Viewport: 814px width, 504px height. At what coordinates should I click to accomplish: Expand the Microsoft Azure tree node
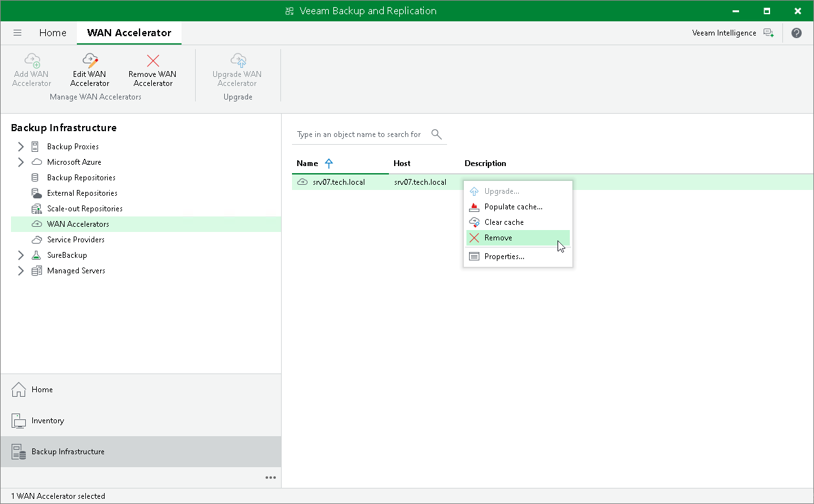coord(21,162)
